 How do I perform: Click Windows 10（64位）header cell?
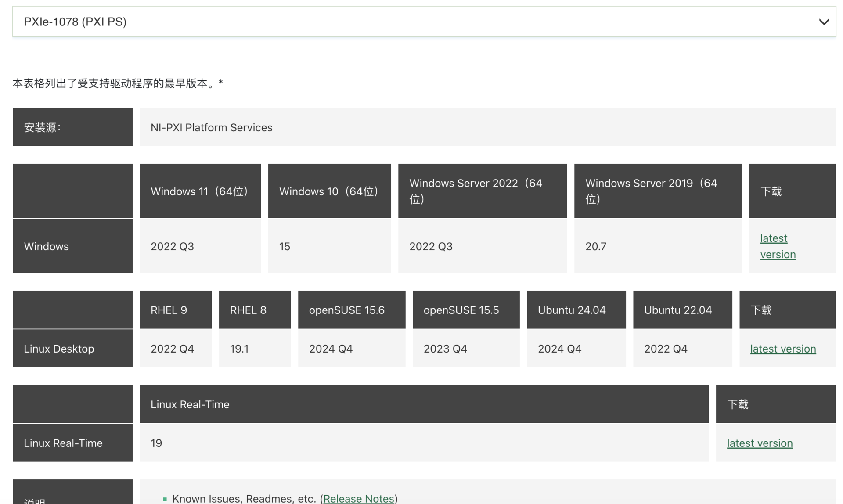329,191
